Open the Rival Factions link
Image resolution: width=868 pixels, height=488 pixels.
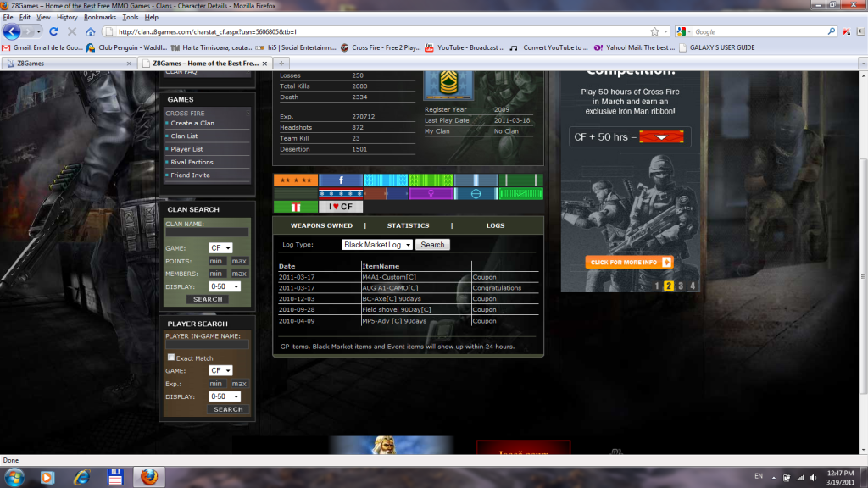point(192,162)
